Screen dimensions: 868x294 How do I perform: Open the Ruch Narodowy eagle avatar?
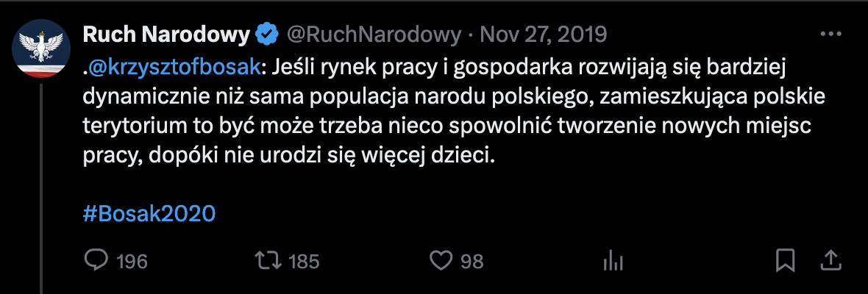point(41,49)
